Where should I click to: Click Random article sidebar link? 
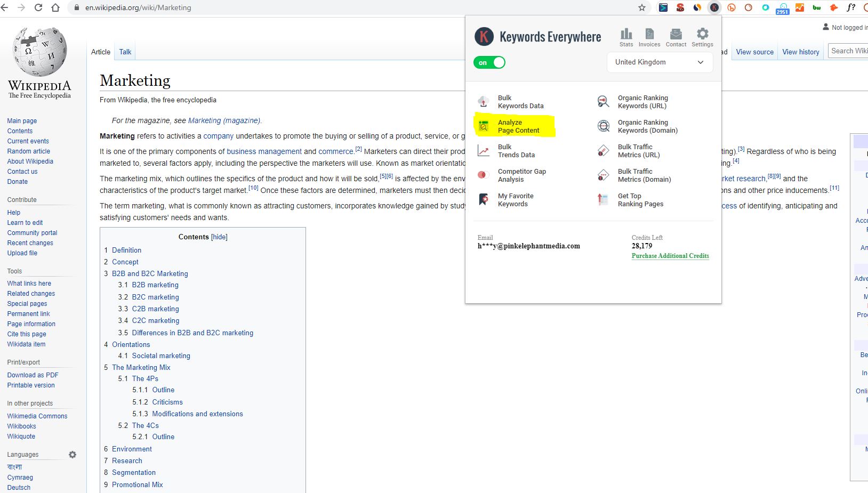28,151
